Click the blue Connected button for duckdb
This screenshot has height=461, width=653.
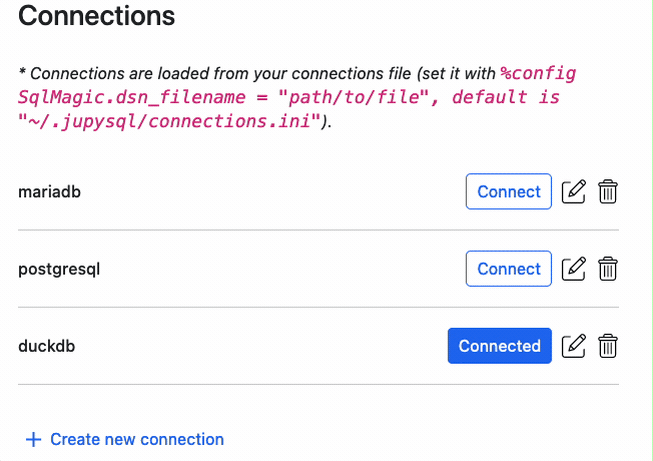click(499, 346)
